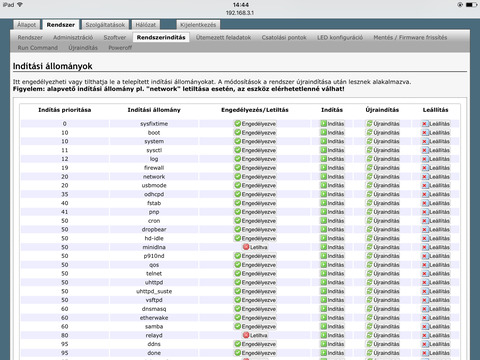Toggle network Engedélyezve state
Screen dimensions: 480x360
tap(255, 177)
